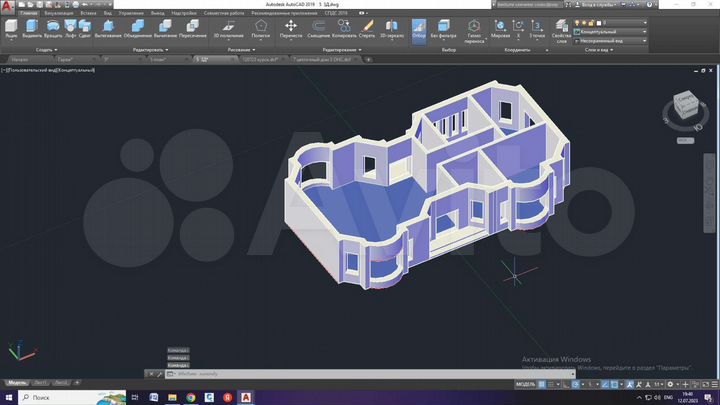
Task: Select the Ящик (Box) solid tool
Action: click(9, 27)
